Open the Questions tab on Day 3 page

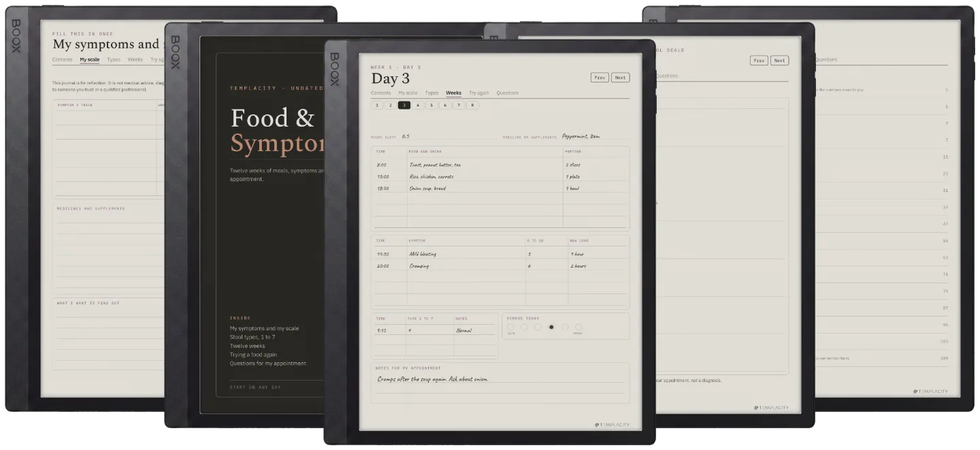(507, 93)
